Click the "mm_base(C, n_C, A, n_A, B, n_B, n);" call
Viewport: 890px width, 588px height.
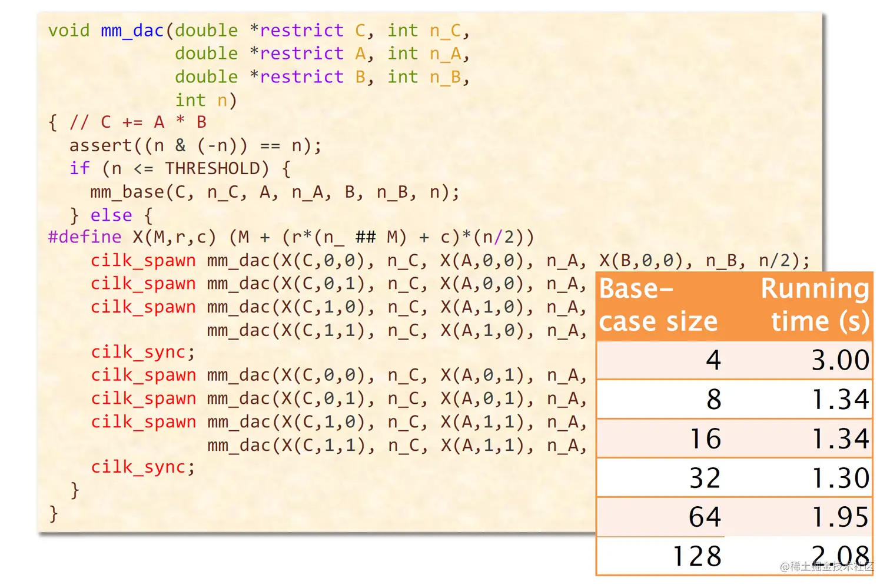[275, 192]
